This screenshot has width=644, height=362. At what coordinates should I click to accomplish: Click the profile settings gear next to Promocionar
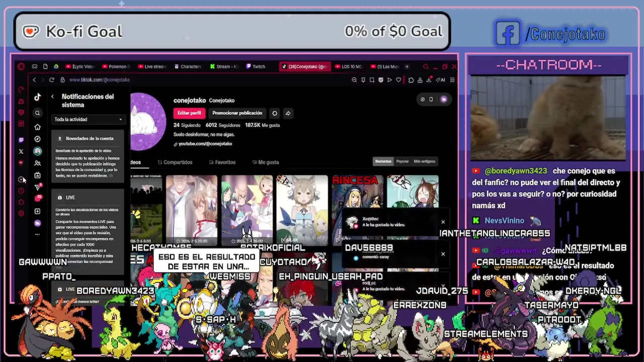[275, 113]
